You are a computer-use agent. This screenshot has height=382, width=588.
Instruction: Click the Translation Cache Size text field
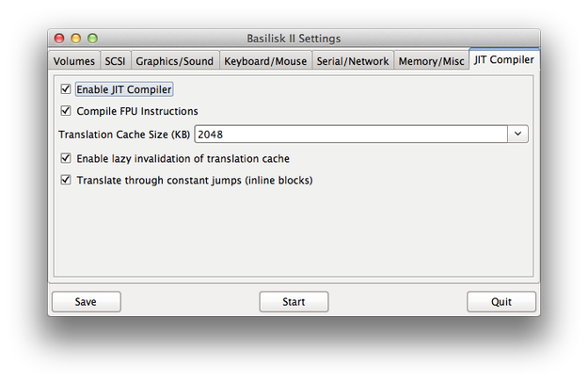351,134
